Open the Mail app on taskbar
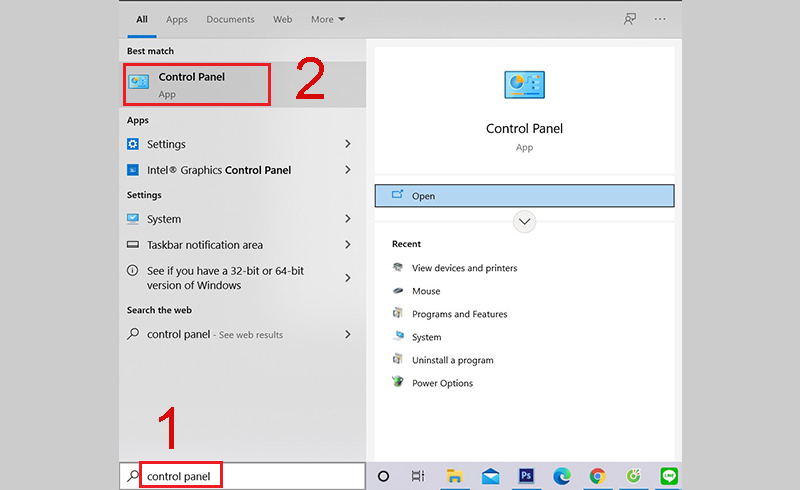 click(490, 476)
